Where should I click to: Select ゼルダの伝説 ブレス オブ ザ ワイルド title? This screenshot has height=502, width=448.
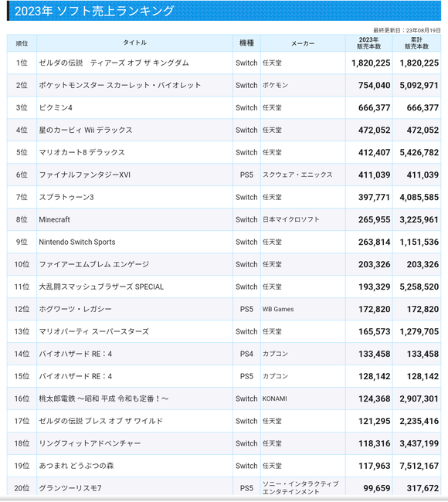pyautogui.click(x=100, y=422)
